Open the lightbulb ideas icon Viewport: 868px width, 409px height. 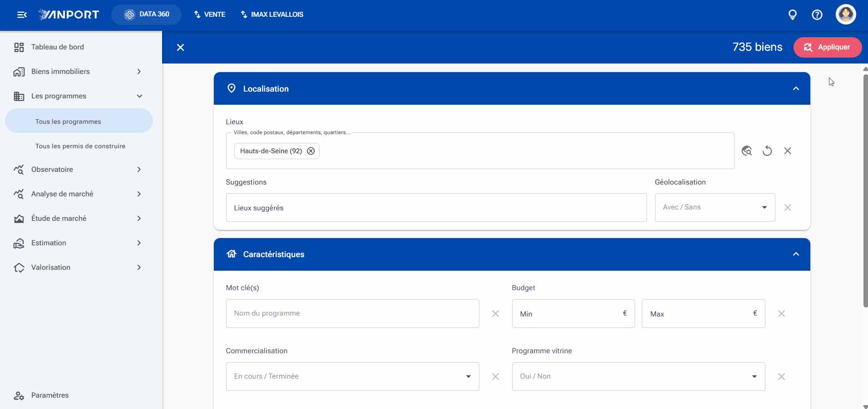793,15
